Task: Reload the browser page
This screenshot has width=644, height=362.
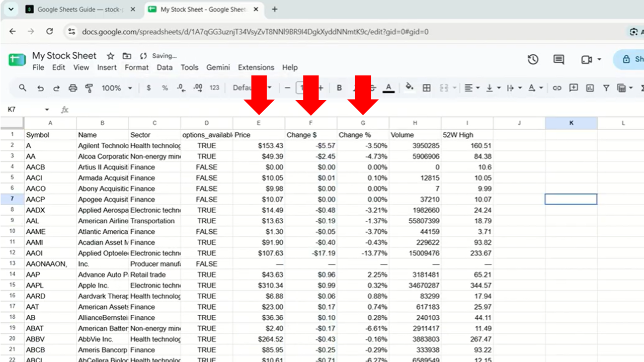Action: pos(49,31)
